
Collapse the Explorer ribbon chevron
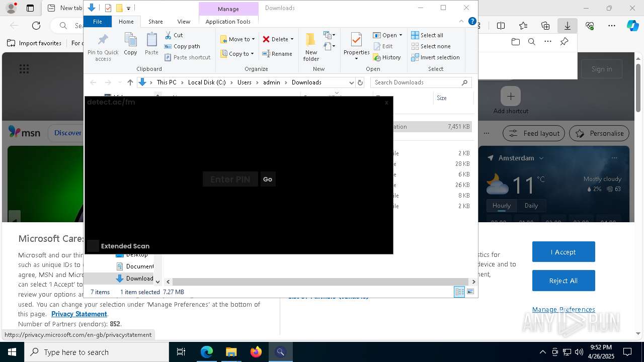[461, 21]
